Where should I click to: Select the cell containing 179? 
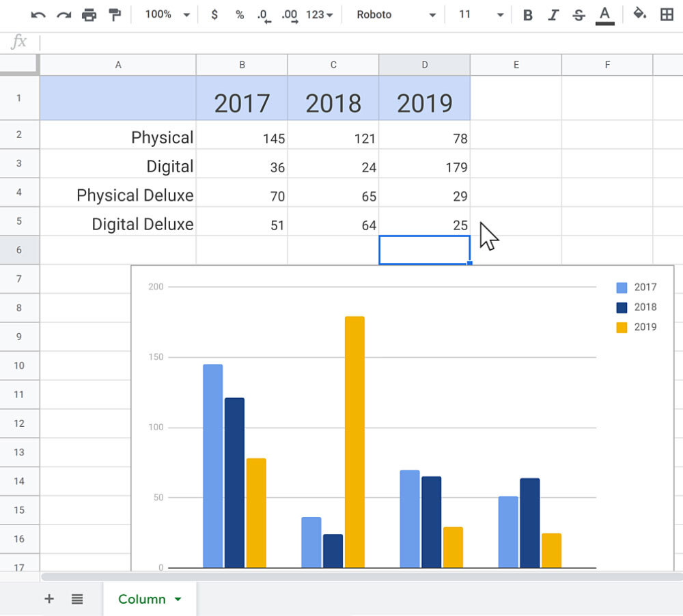425,164
